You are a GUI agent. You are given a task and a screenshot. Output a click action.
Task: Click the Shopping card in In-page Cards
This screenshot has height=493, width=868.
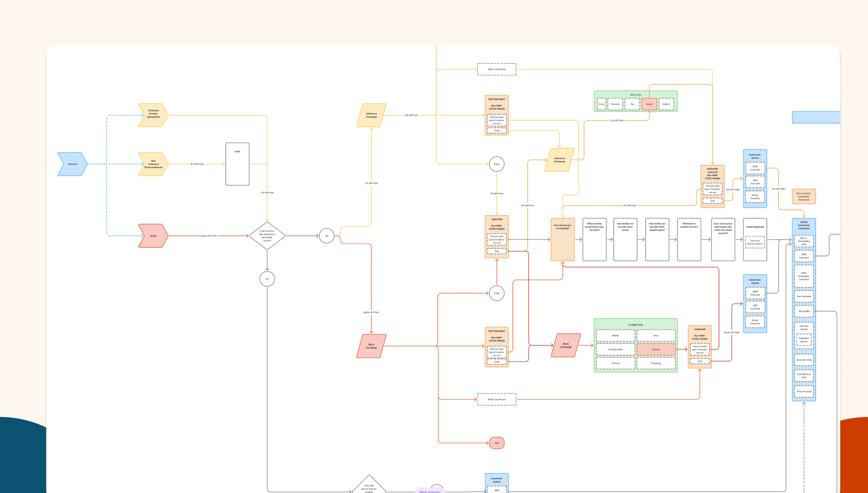point(656,363)
